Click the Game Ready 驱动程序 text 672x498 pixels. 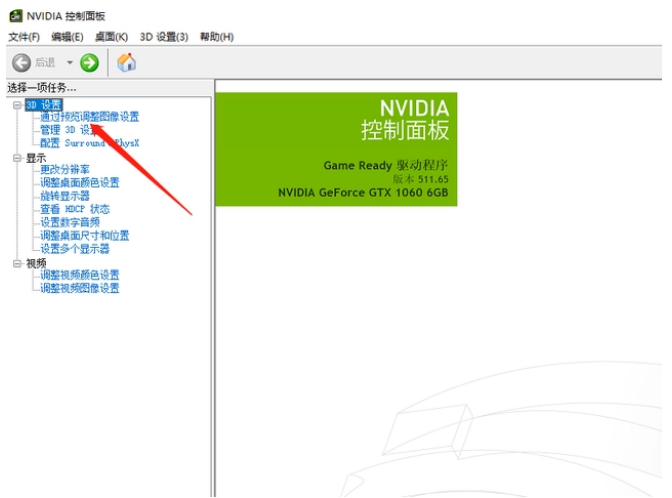coord(386,165)
